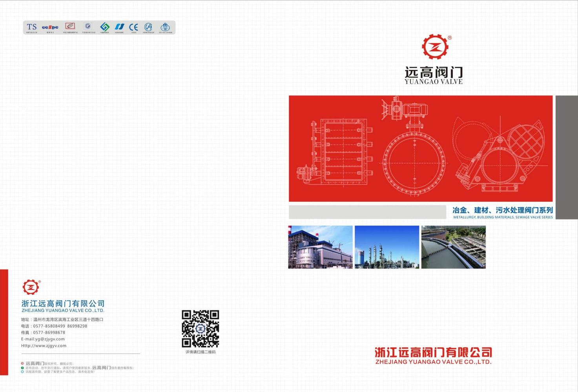Viewport: 578px width, 392px height.
Task: Click the ccspc logo
Action: coord(50,27)
